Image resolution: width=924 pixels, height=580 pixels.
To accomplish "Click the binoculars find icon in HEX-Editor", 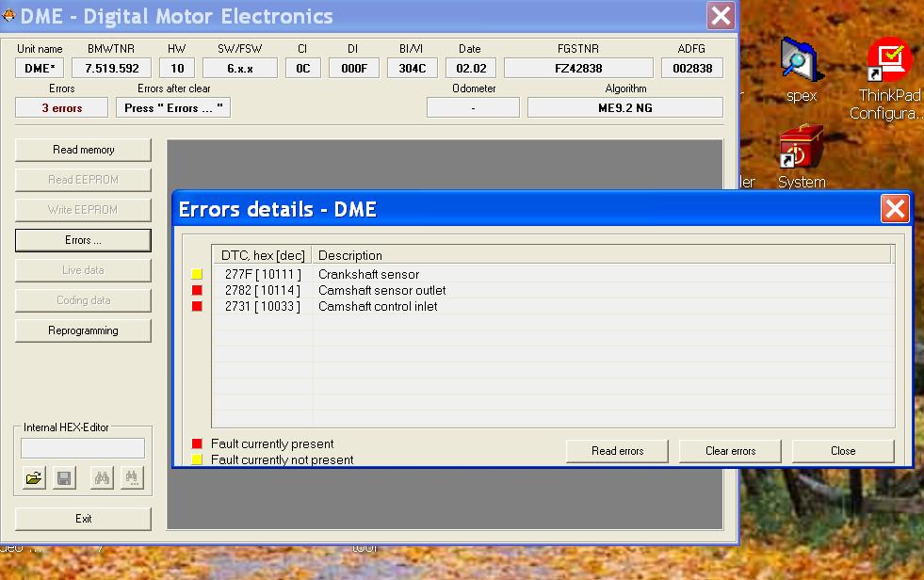I will pos(102,477).
